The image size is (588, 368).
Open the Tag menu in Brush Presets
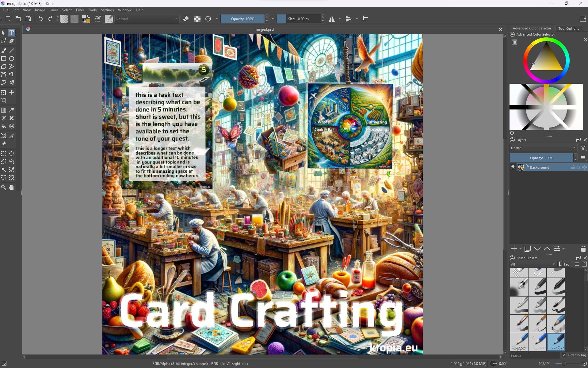[565, 264]
